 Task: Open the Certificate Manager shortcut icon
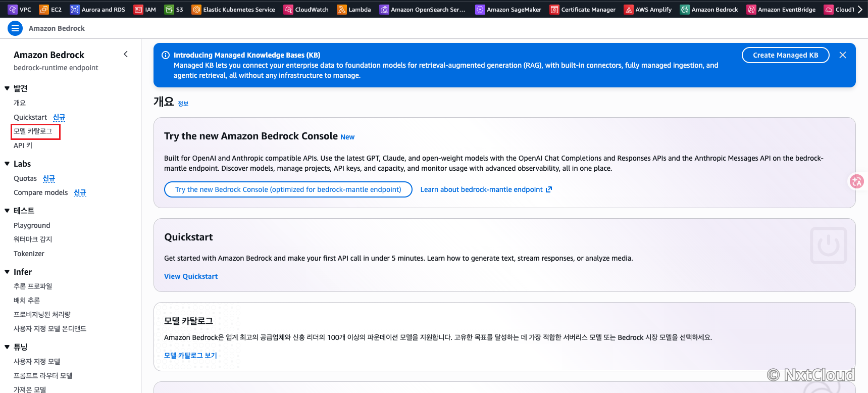coord(554,10)
